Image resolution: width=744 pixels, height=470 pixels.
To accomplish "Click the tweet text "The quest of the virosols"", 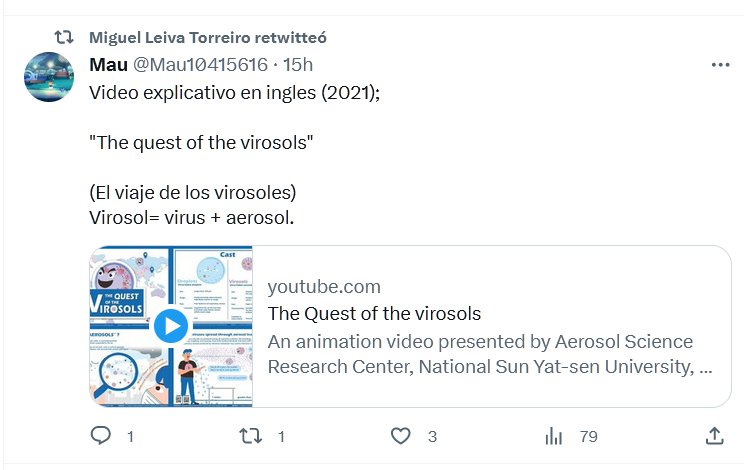I will click(202, 142).
